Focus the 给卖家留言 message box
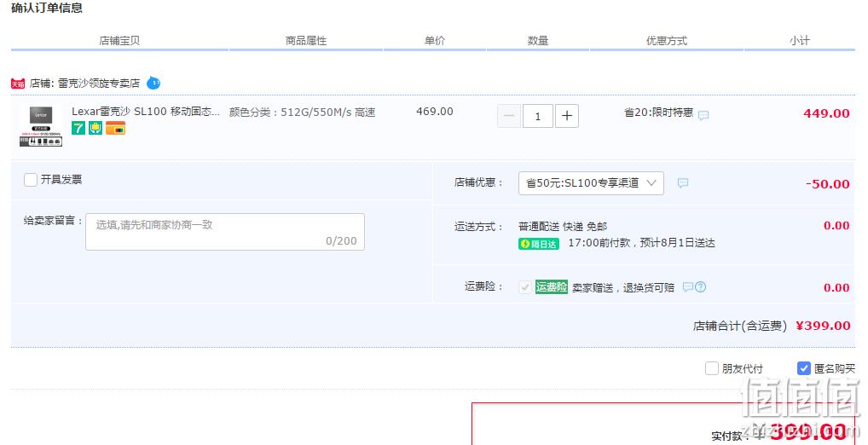Viewport: 868px width, 445px height. (225, 232)
